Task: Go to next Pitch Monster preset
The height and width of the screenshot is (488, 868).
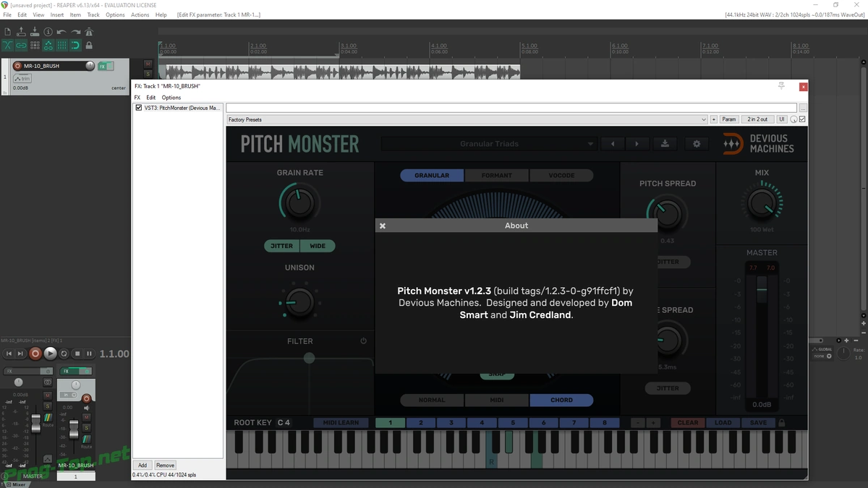Action: click(x=637, y=144)
